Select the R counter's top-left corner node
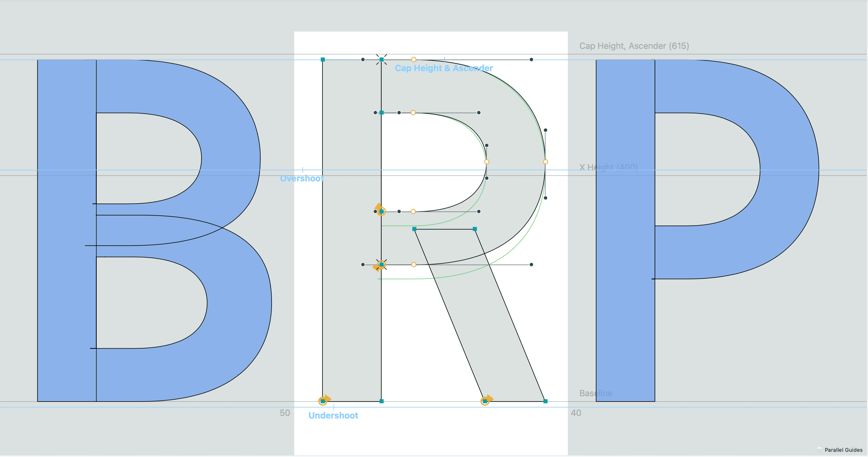The width and height of the screenshot is (868, 457). coord(381,113)
